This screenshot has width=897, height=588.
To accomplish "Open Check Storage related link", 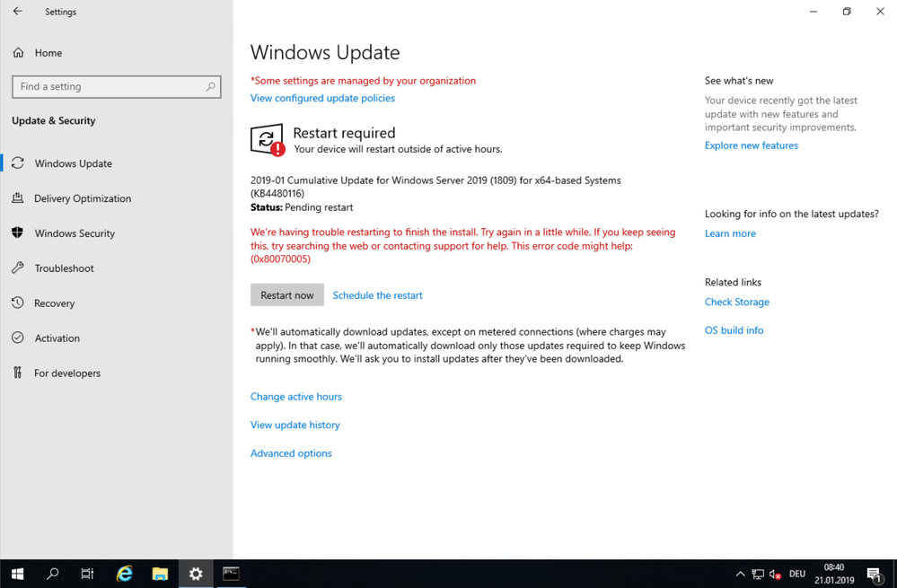I will point(737,302).
